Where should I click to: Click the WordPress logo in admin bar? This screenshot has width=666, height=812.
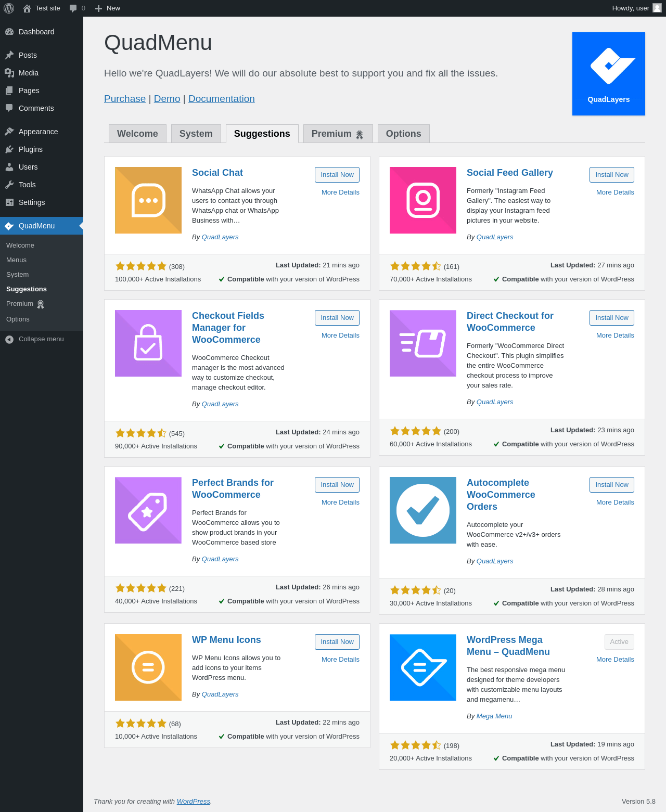coord(9,8)
